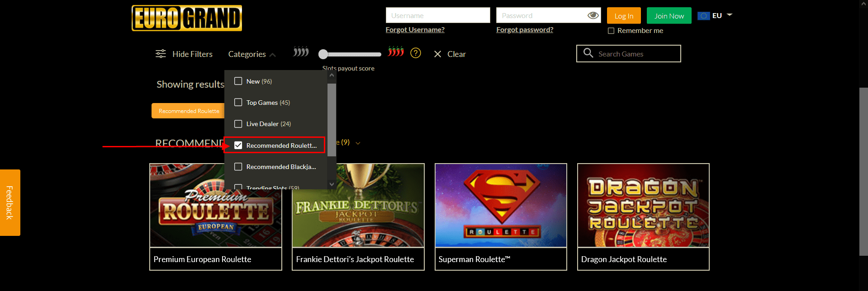Click the category list scrollbar thumb
The width and height of the screenshot is (868, 291).
click(x=332, y=120)
